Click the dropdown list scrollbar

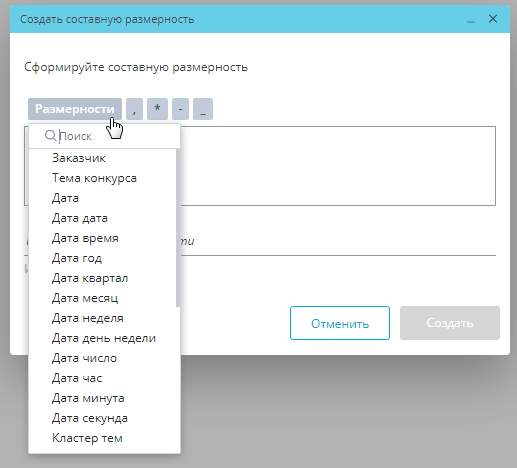click(178, 228)
